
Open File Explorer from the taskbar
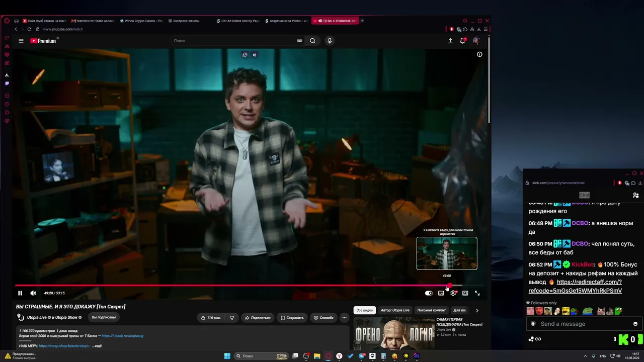[317, 356]
